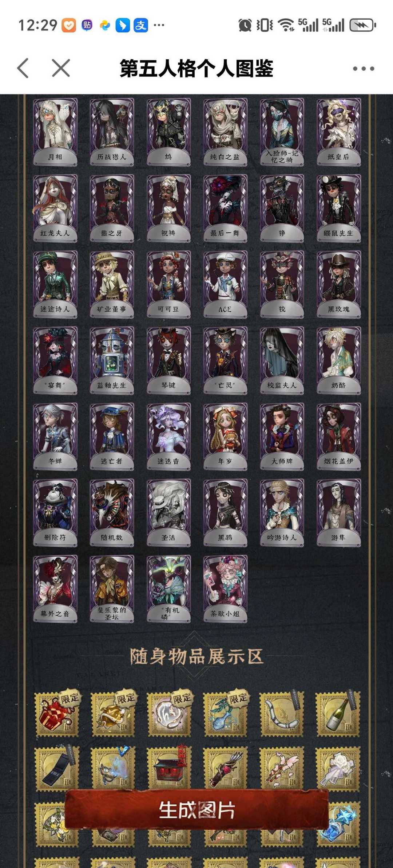Open the 迷迭香 costume card
393x868 pixels.
point(168,436)
